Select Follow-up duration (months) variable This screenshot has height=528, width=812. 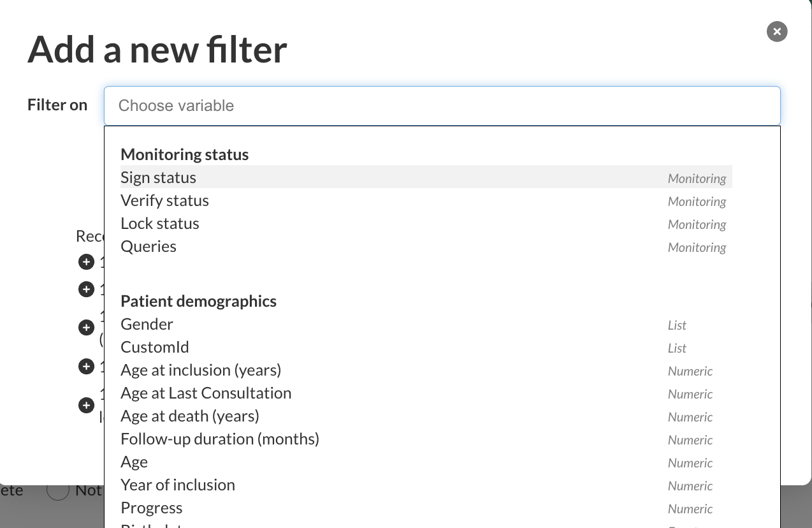tap(220, 439)
